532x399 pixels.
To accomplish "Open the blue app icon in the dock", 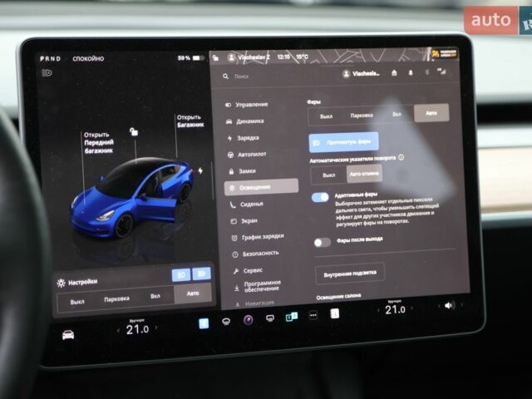I will [204, 323].
